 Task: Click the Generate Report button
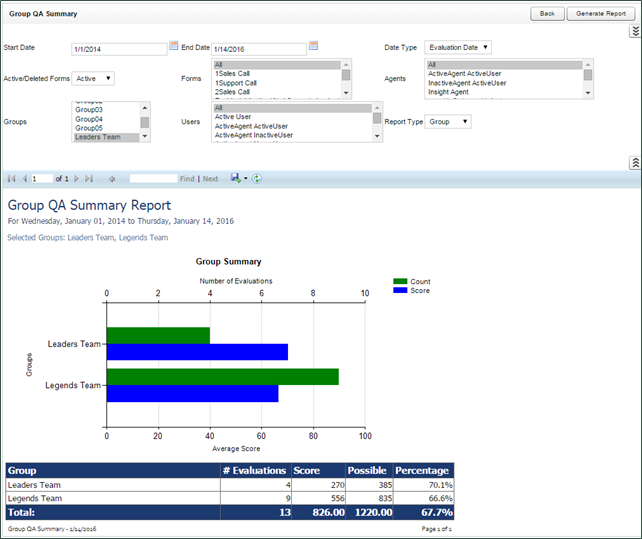tap(602, 14)
